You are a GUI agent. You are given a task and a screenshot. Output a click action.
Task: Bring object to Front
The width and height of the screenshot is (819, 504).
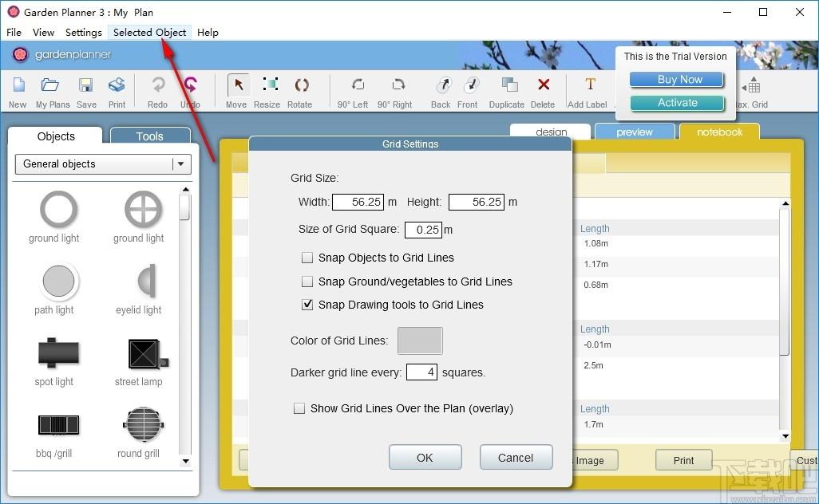(472, 85)
